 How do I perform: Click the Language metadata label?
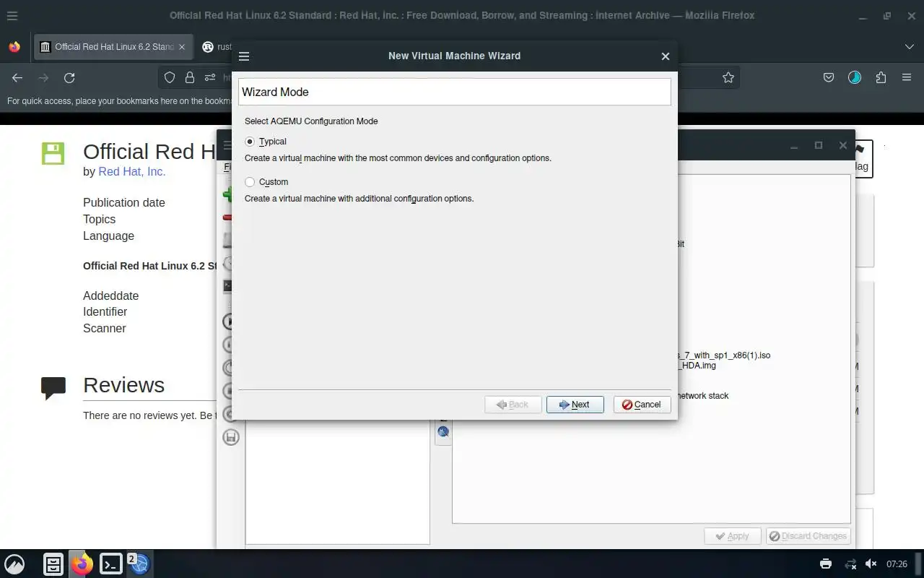pyautogui.click(x=108, y=236)
